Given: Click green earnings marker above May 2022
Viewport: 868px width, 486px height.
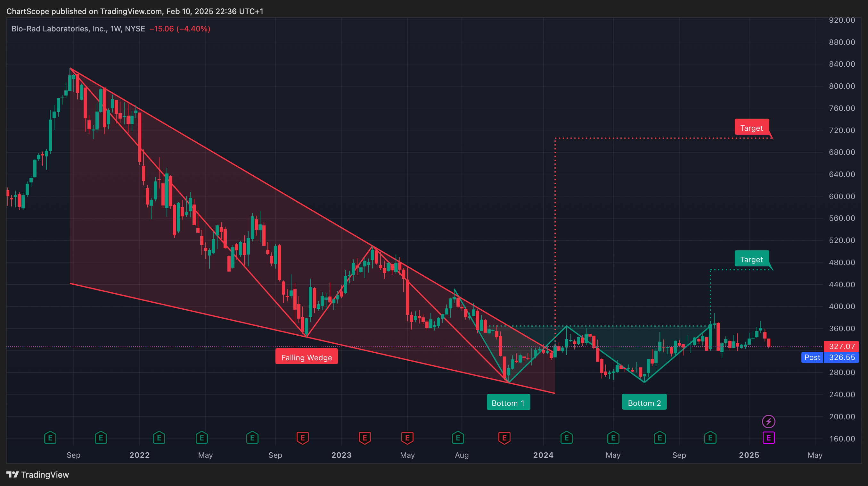Looking at the screenshot, I should click(202, 438).
